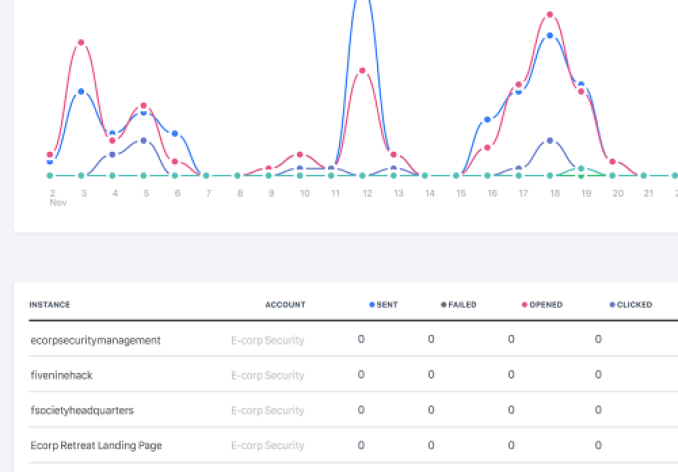Image resolution: width=678 pixels, height=472 pixels.
Task: Click the INSTANCE column header
Action: tap(50, 305)
